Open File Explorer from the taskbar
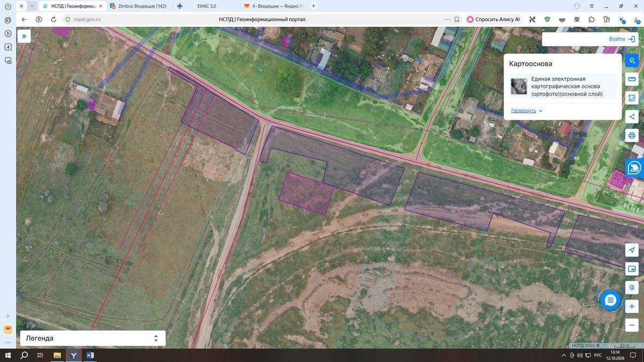 coord(57,355)
